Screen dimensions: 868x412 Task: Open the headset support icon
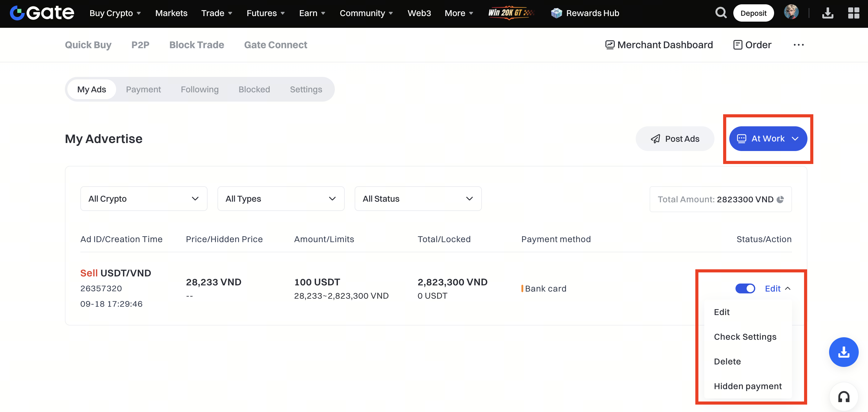pyautogui.click(x=843, y=397)
